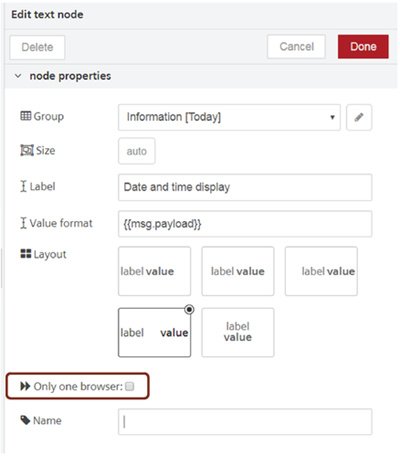Click the Value format text-cursor icon
The image size is (400, 456).
[23, 223]
